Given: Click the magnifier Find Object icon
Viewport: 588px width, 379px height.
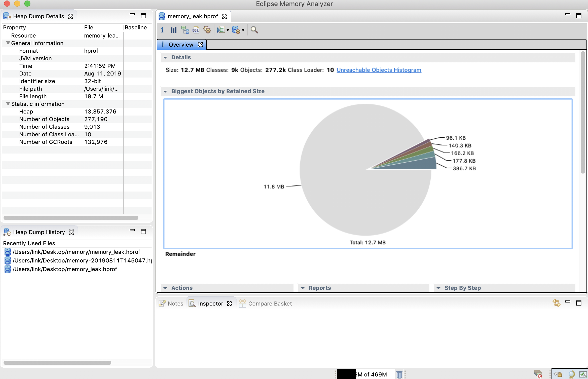Looking at the screenshot, I should [254, 30].
